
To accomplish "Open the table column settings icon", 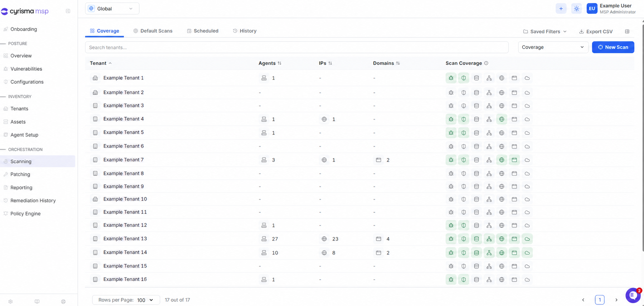I will tap(627, 31).
